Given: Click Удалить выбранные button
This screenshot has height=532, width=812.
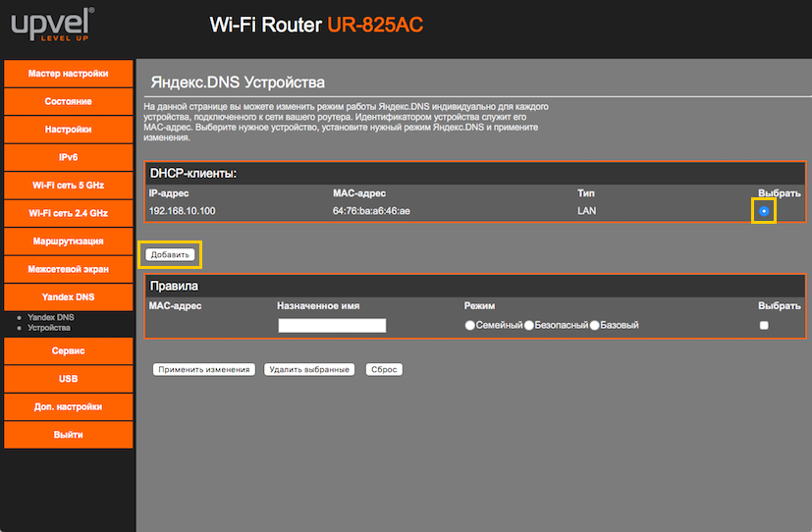Looking at the screenshot, I should click(310, 370).
